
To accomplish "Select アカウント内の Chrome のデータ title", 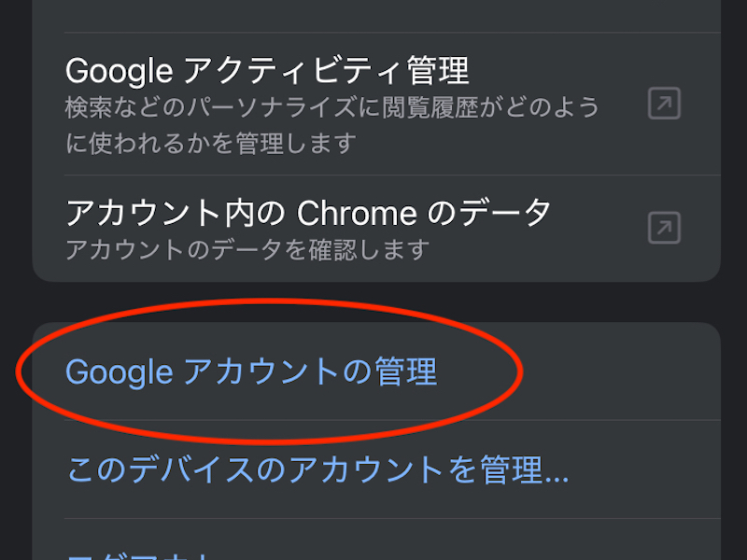I will 308,214.
